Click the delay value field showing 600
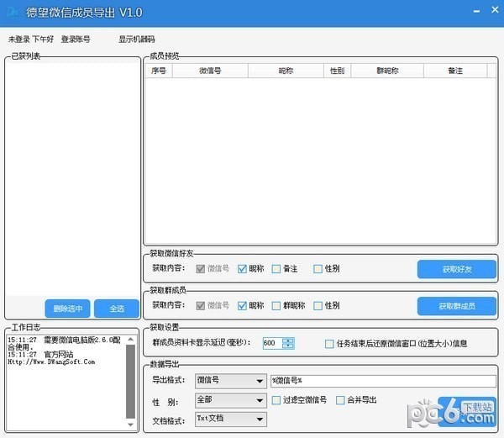504x438 pixels. [x=272, y=343]
